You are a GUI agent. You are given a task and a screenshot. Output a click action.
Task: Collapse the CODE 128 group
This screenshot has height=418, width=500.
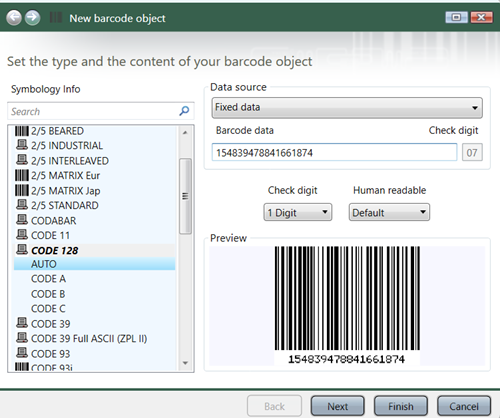pyautogui.click(x=55, y=250)
